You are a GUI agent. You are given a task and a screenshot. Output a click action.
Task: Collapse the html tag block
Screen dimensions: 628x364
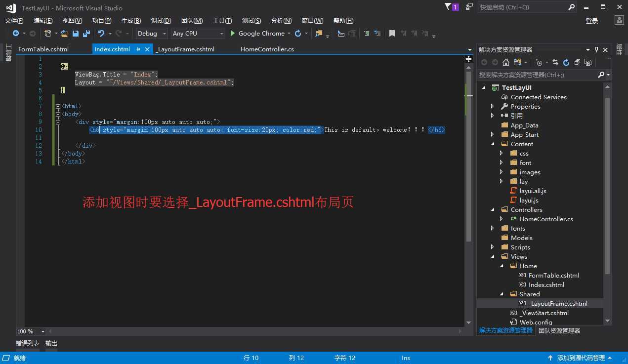pos(58,106)
